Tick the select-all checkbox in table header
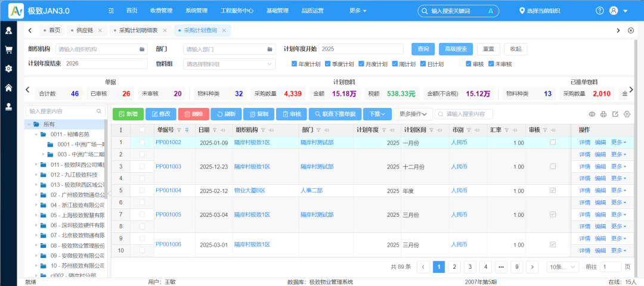This screenshot has height=286, width=644. [x=142, y=130]
